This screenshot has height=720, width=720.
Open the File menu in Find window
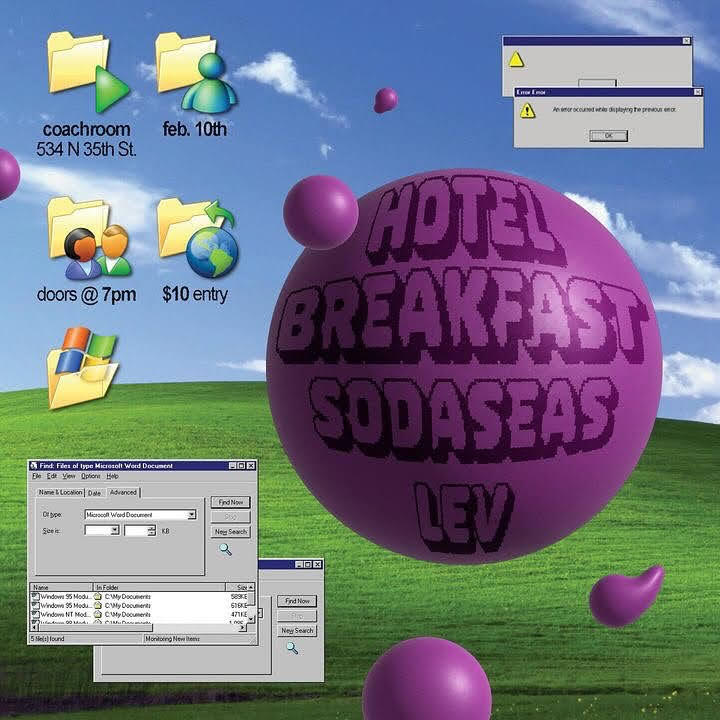(x=37, y=477)
